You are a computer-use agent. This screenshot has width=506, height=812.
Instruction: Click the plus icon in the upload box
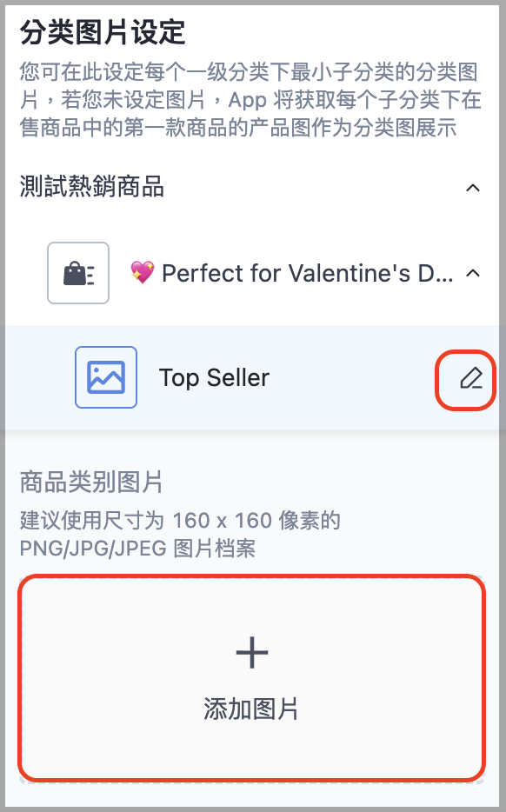252,652
